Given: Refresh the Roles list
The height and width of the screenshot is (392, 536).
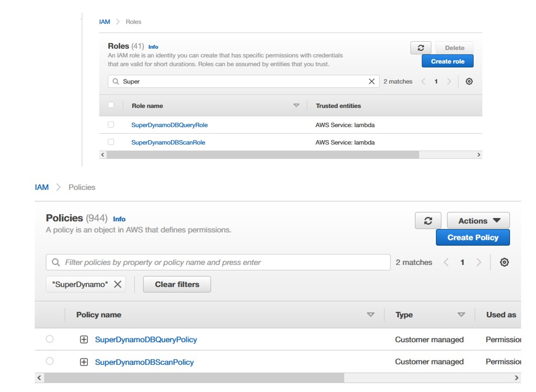Looking at the screenshot, I should (420, 48).
